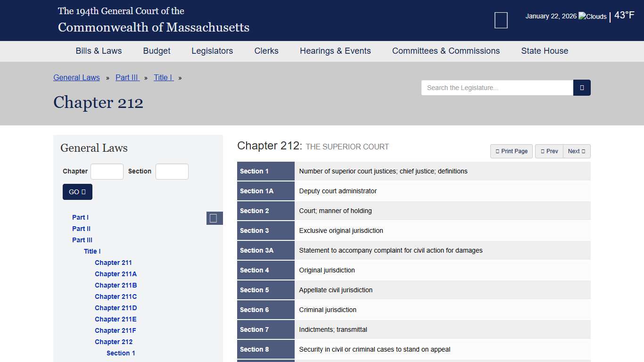Focus the Search the Legislature box
This screenshot has width=644, height=362.
tap(497, 88)
